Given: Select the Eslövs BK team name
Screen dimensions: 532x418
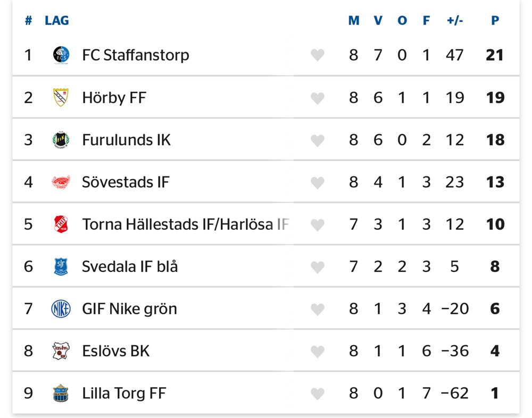Looking at the screenshot, I should coord(116,351).
